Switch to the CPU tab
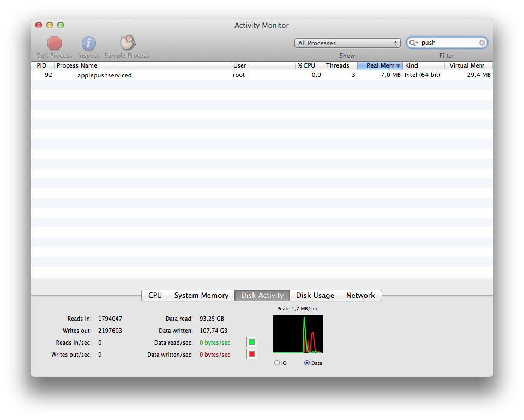The image size is (524, 420). 155,295
